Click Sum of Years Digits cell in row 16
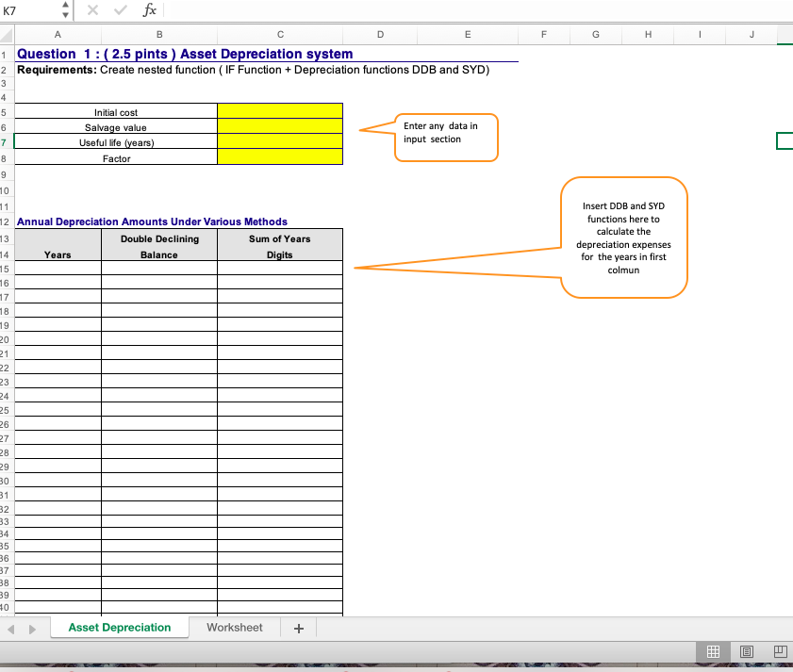793x672 pixels. pyautogui.click(x=280, y=282)
